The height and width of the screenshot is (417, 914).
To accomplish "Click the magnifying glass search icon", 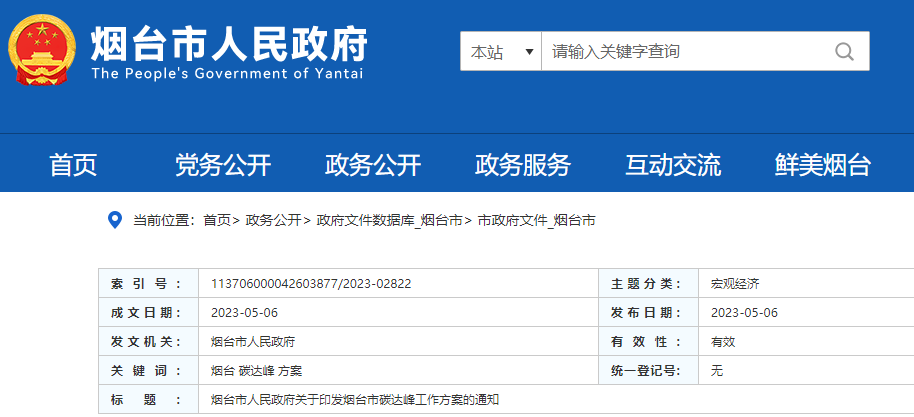I will [x=844, y=51].
